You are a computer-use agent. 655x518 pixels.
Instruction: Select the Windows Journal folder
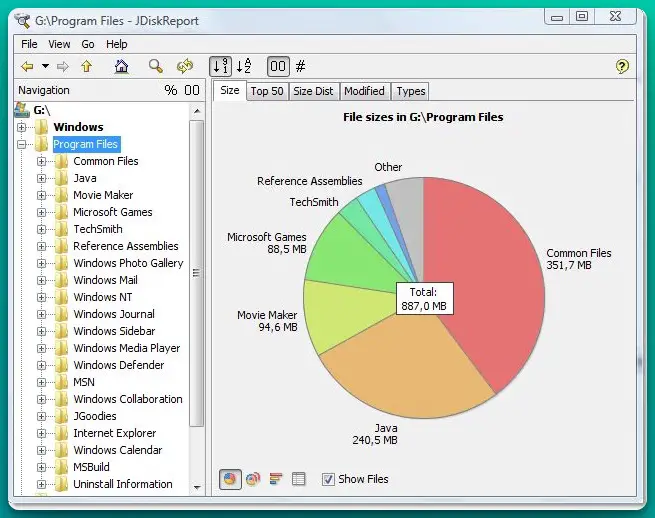click(x=114, y=314)
